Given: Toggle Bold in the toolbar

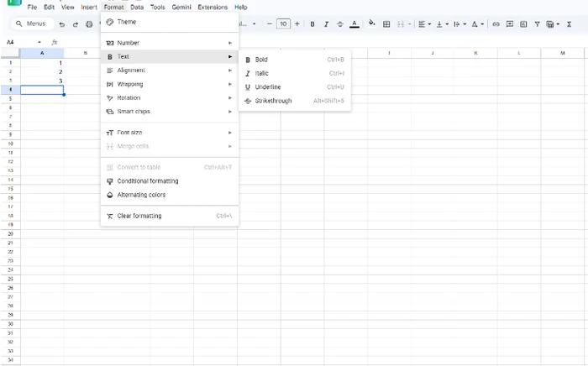Looking at the screenshot, I should pyautogui.click(x=312, y=24).
